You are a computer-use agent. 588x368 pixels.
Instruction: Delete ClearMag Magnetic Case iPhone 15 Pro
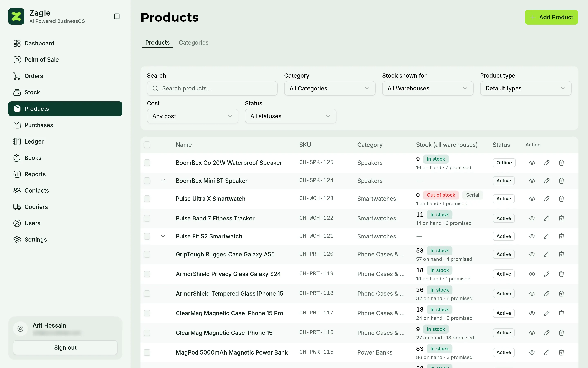coord(561,313)
